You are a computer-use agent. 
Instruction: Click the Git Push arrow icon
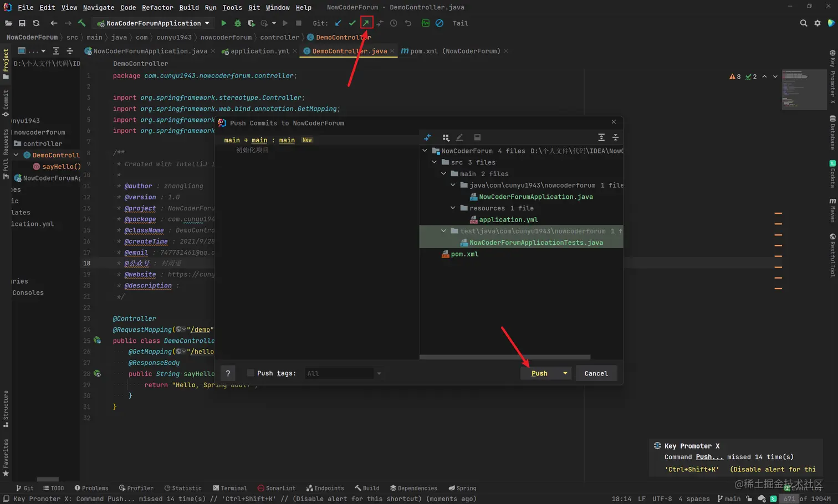click(x=366, y=23)
